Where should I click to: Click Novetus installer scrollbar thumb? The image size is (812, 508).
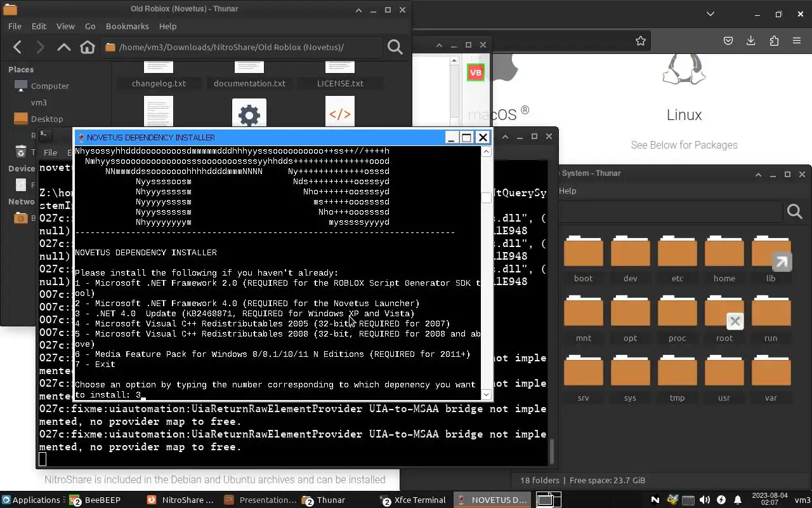coord(486,198)
